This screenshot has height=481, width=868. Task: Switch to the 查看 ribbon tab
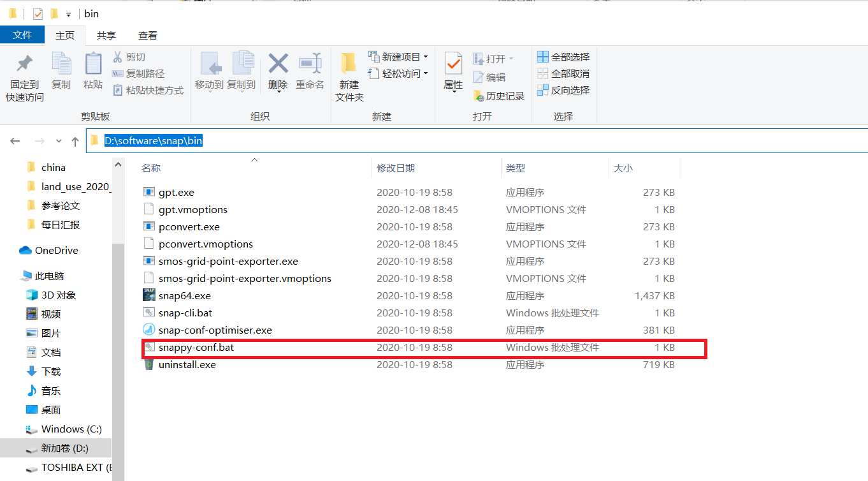[x=147, y=35]
